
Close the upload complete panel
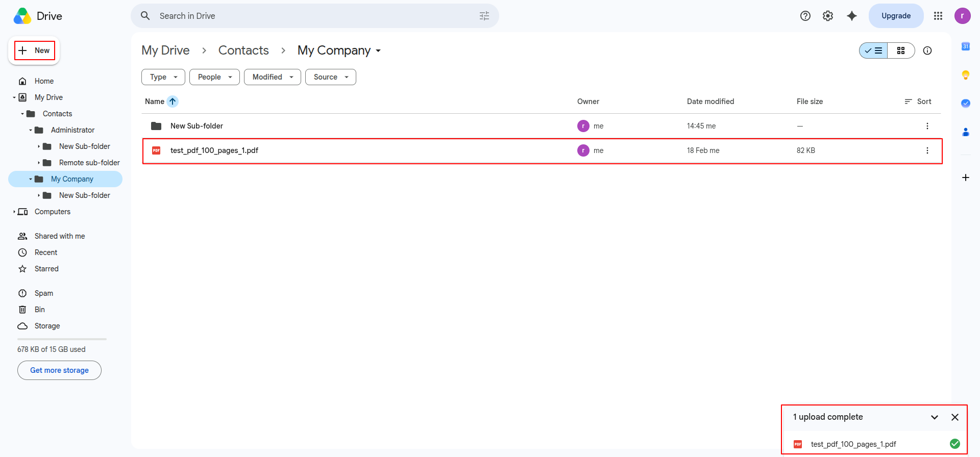pyautogui.click(x=955, y=417)
